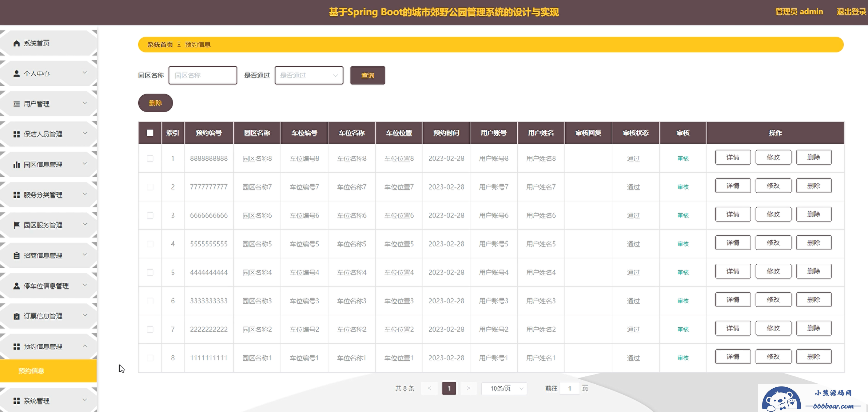Click the 审核状态 column header
868x412 pixels.
pos(635,133)
